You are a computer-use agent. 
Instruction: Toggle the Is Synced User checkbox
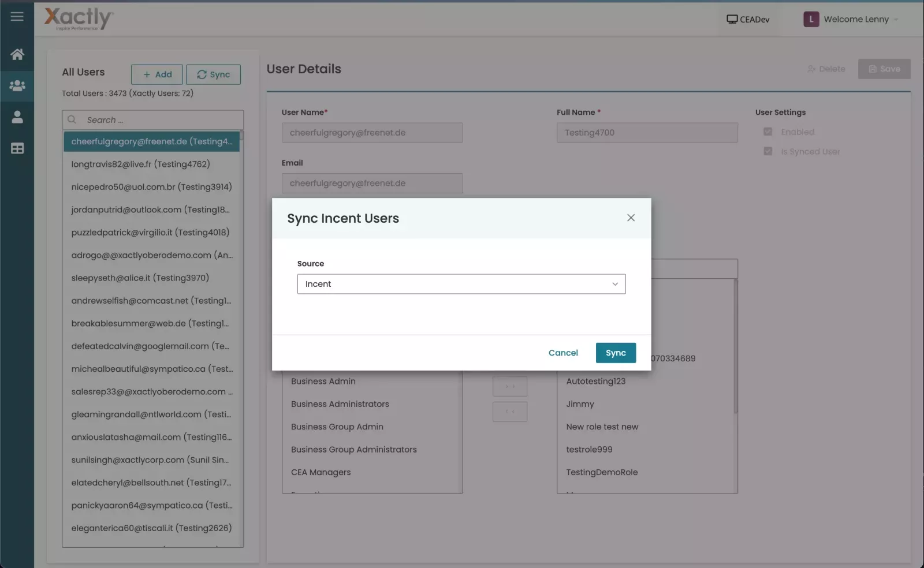(x=767, y=151)
